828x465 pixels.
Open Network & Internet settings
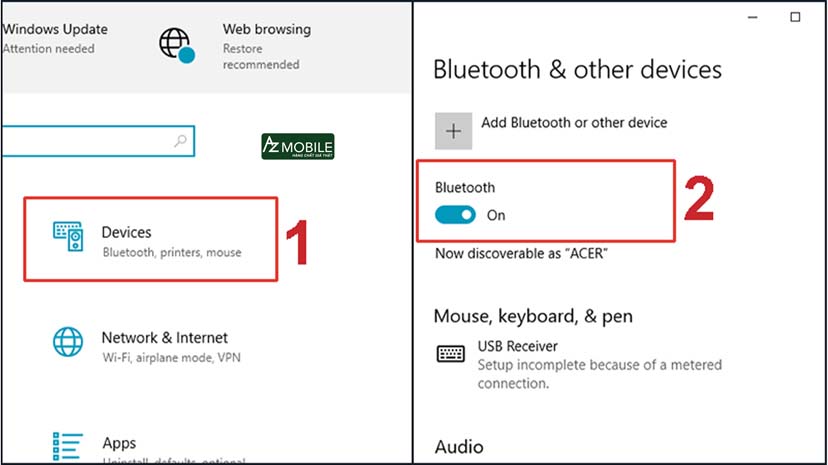(164, 346)
